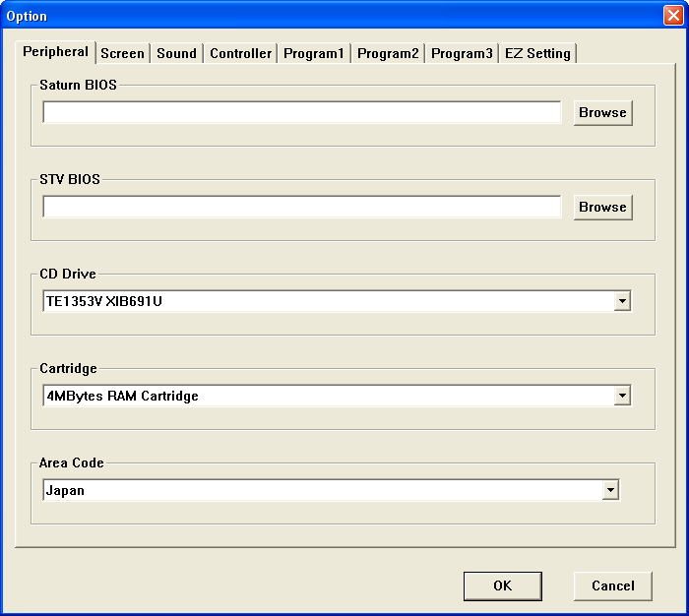Viewport: 689px width, 616px height.
Task: Switch to the Screen tab
Action: (x=122, y=53)
